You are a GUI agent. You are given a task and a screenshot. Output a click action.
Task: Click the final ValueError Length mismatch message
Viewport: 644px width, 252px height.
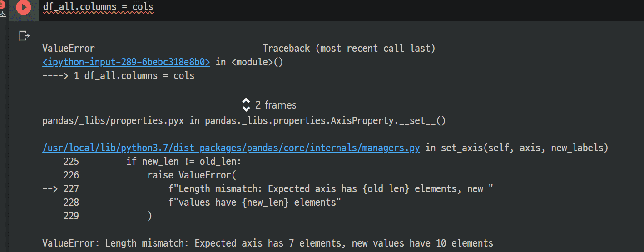[x=268, y=243]
